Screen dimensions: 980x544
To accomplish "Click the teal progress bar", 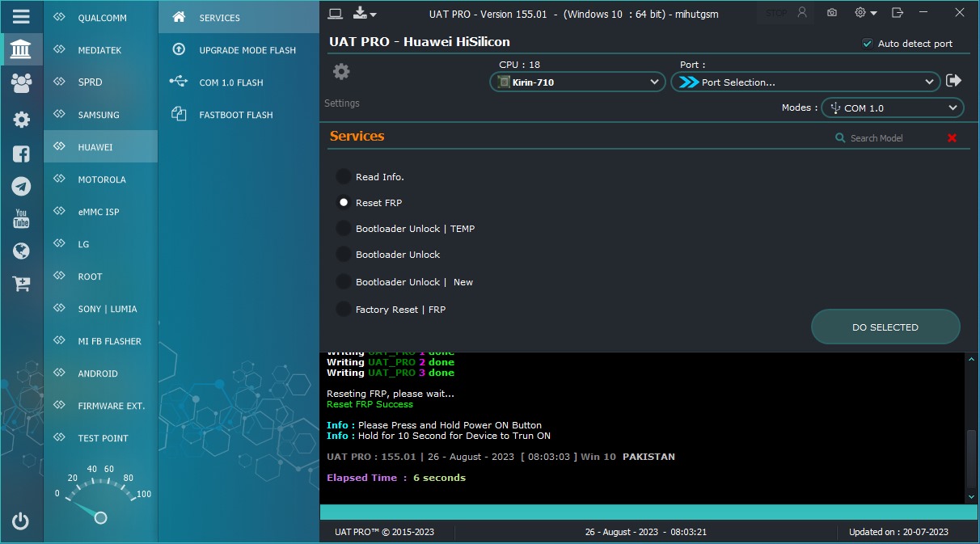I will click(648, 512).
